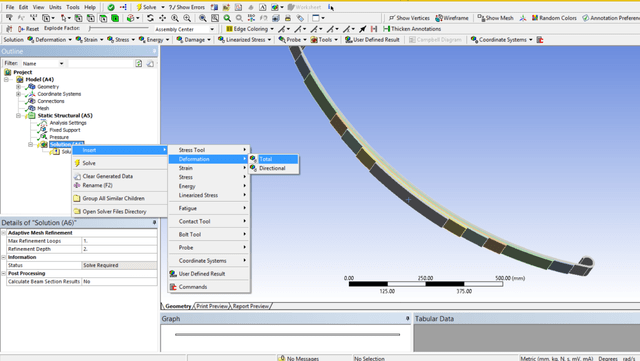Select Fixed Support in the outline tree
Screen dimensions: 640x361
click(64, 130)
